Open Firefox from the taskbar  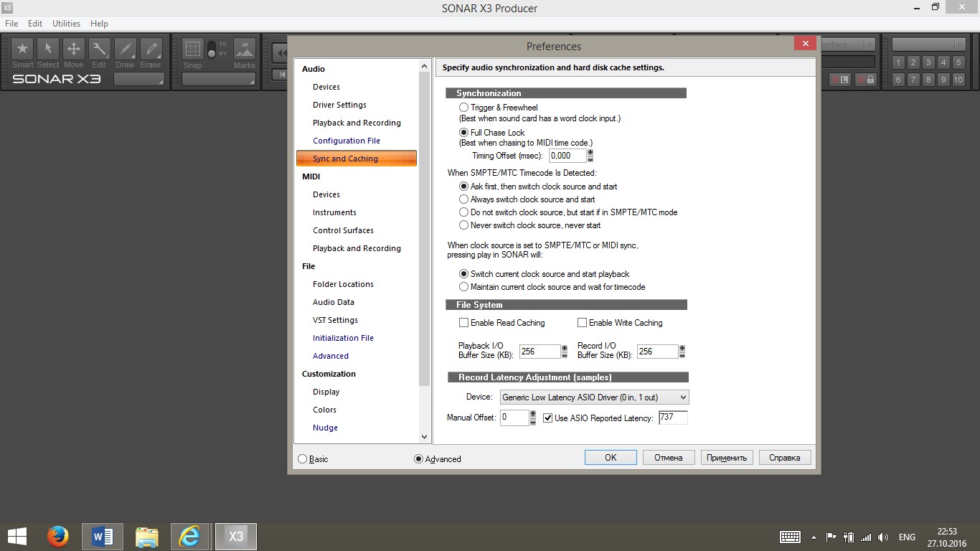coord(58,536)
